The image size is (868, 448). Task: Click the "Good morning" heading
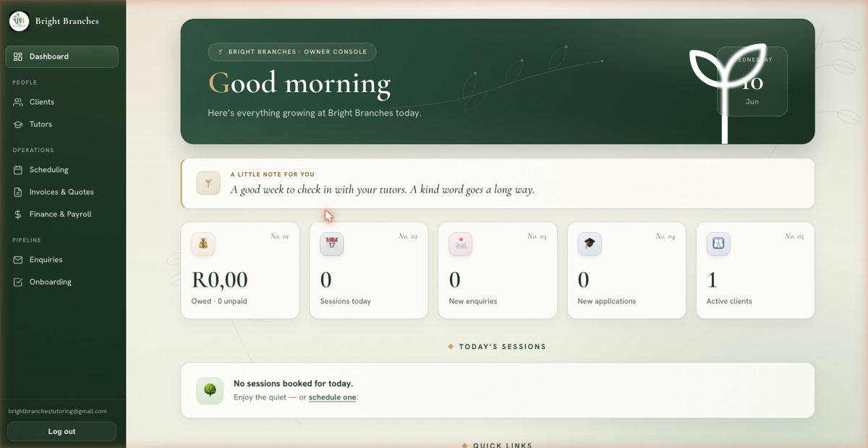(x=299, y=84)
